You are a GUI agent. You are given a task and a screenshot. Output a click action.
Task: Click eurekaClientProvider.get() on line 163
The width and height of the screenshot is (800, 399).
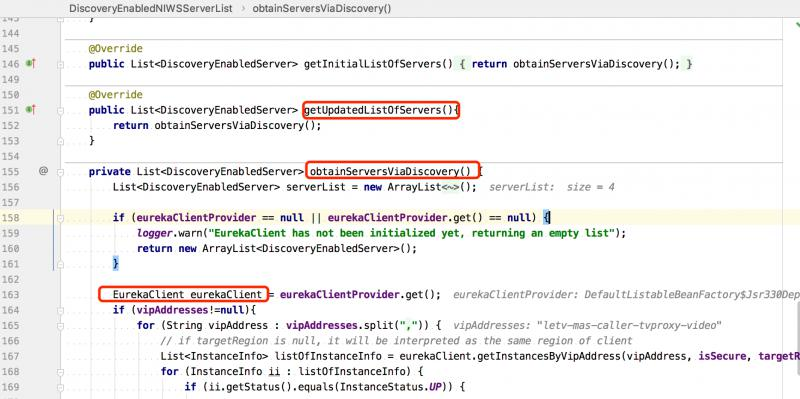[x=357, y=294]
